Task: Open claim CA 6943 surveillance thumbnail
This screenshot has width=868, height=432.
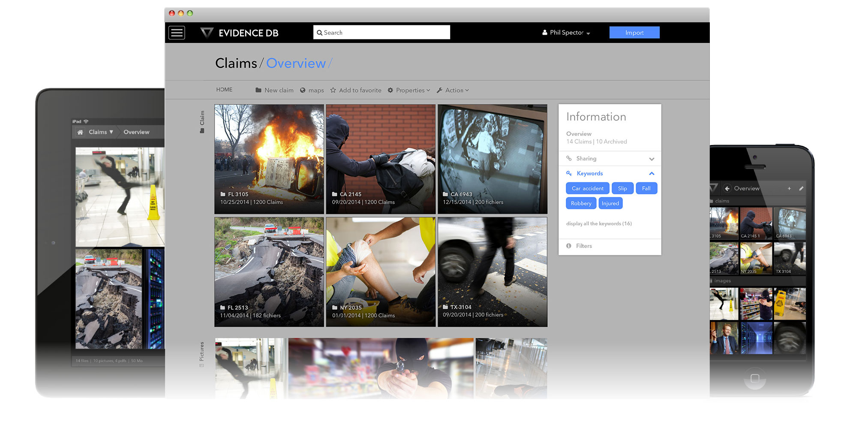Action: [493, 159]
